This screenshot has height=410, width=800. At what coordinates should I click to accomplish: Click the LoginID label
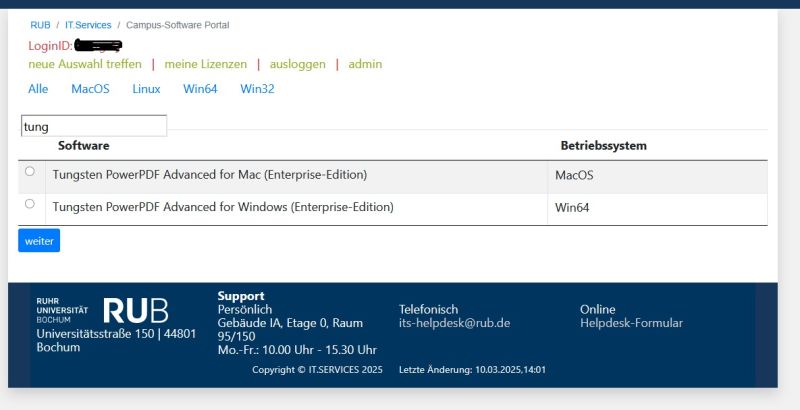tap(51, 46)
